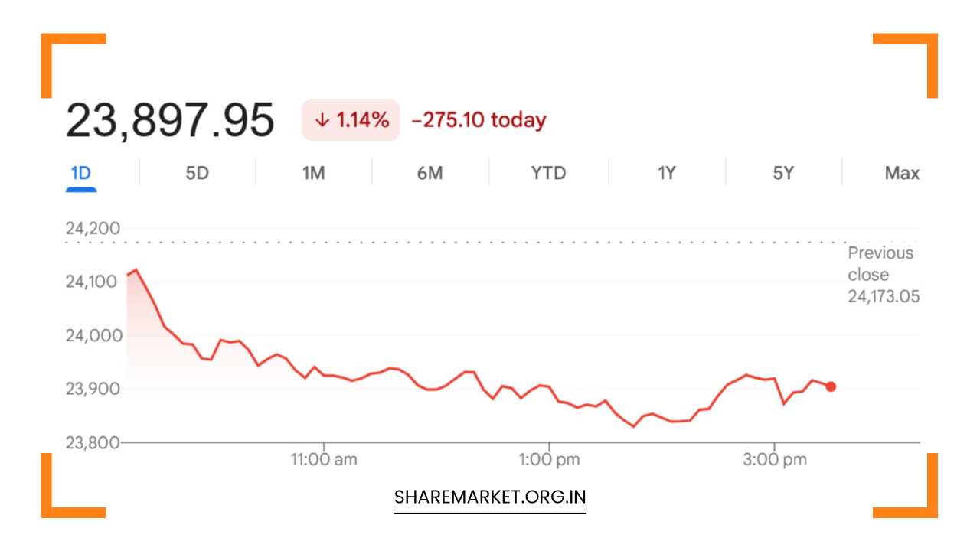The width and height of the screenshot is (980, 551).
Task: Click the 1.14% decline badge
Action: click(351, 120)
